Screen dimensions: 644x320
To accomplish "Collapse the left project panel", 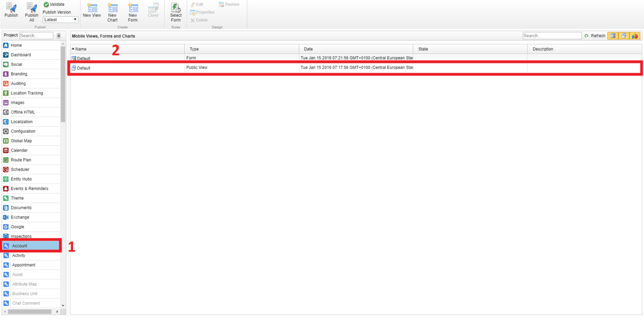I will tap(58, 35).
